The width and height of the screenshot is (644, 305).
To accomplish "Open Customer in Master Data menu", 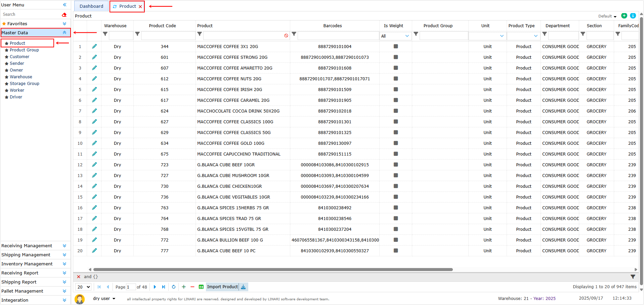I will pos(19,57).
